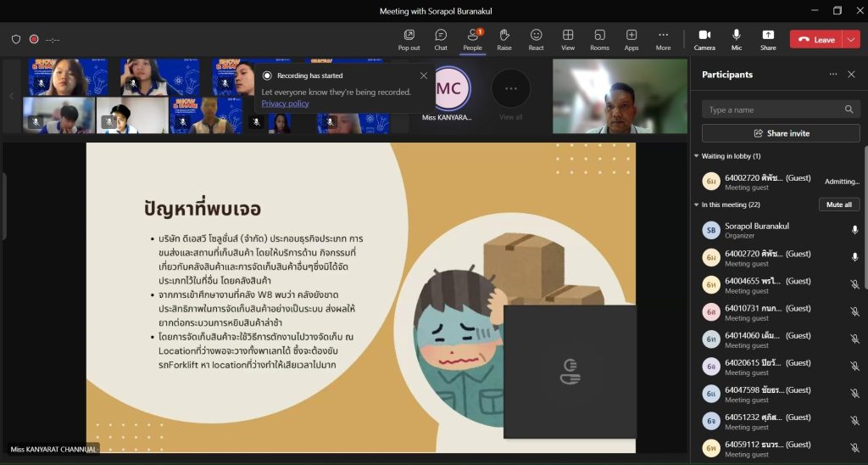Raise your hand

click(x=504, y=40)
